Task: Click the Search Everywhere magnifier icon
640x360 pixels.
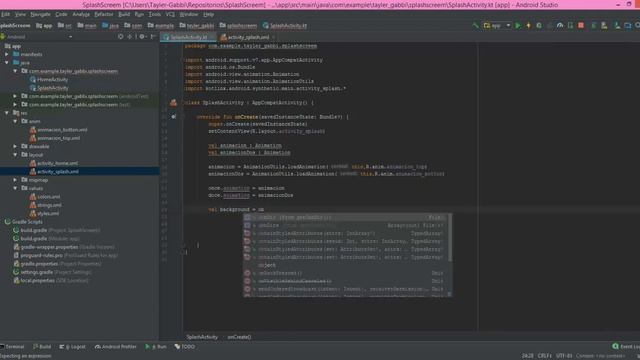Action: click(x=637, y=25)
